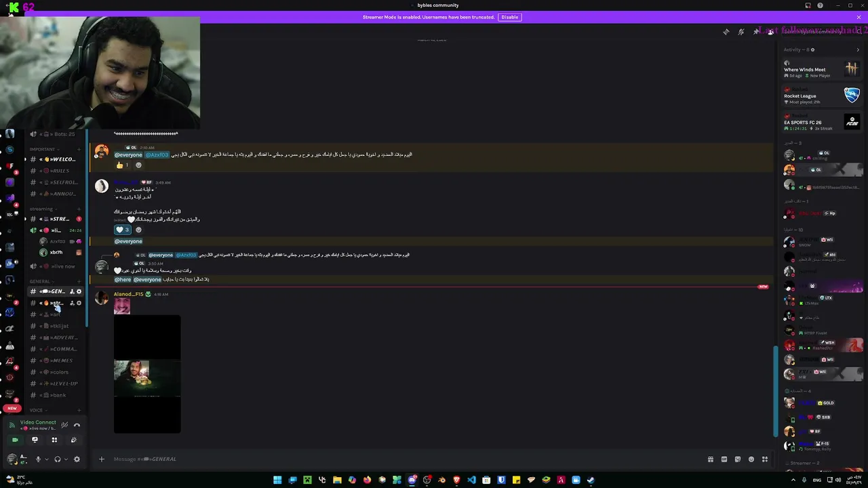868x488 pixels.
Task: Click the heart reaction with count 3
Action: (x=123, y=230)
